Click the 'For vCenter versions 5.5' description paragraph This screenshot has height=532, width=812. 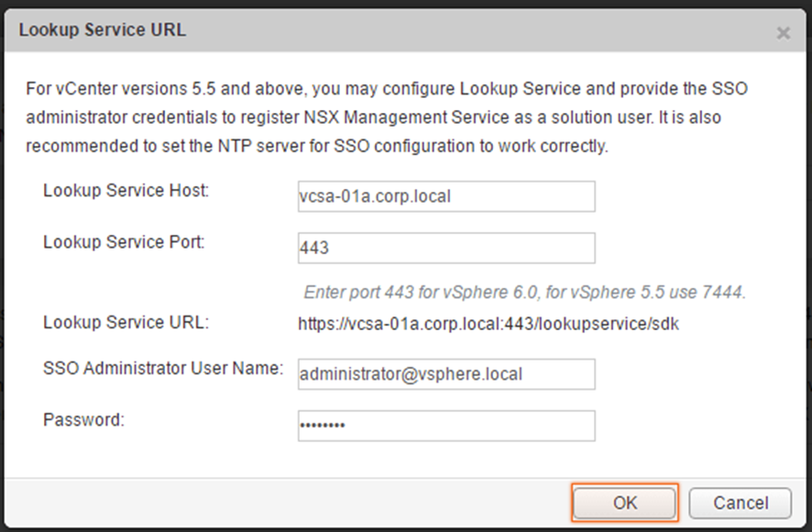click(x=387, y=117)
